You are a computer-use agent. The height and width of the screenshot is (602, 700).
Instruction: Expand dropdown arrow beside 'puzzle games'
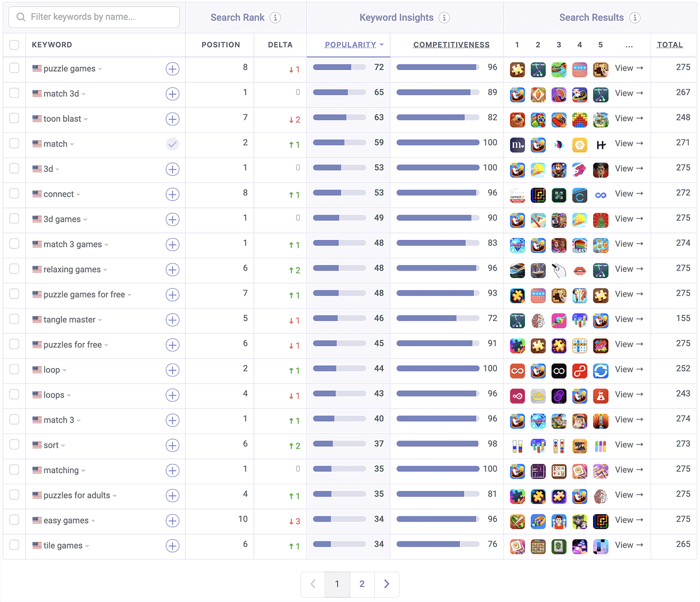click(x=100, y=70)
